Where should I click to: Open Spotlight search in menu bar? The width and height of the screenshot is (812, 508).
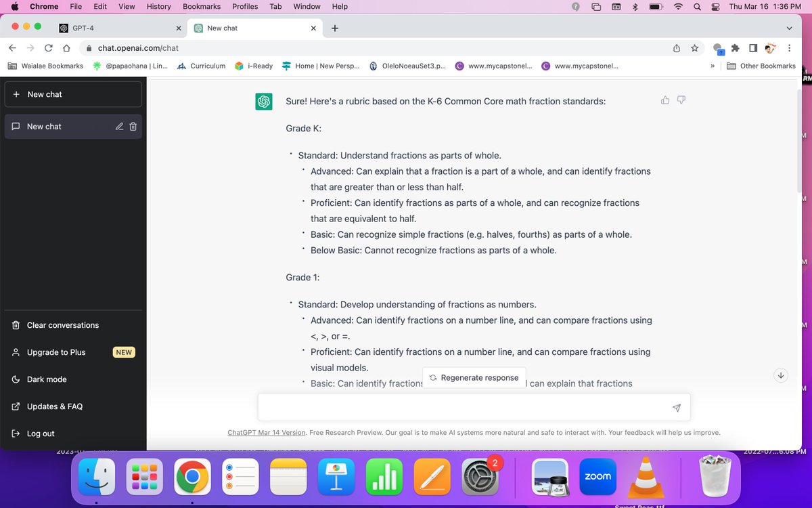point(697,7)
